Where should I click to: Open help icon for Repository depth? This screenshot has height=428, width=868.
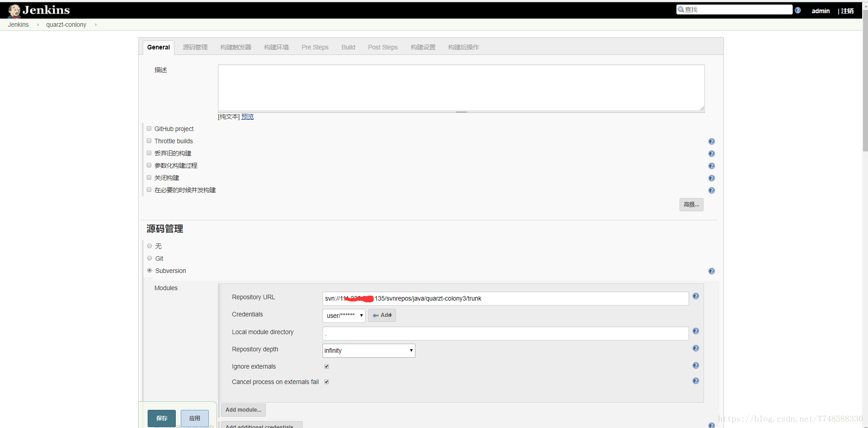pos(696,348)
